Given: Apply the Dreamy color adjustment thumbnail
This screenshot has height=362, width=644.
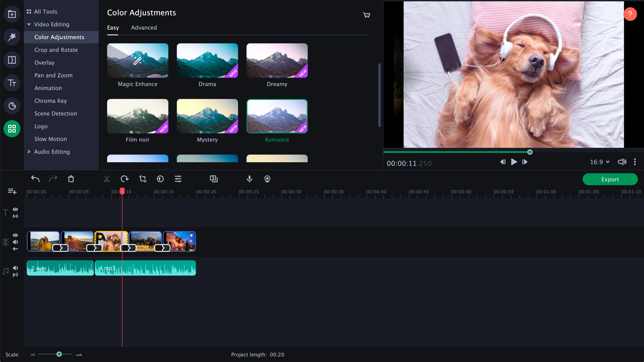Looking at the screenshot, I should pyautogui.click(x=277, y=60).
